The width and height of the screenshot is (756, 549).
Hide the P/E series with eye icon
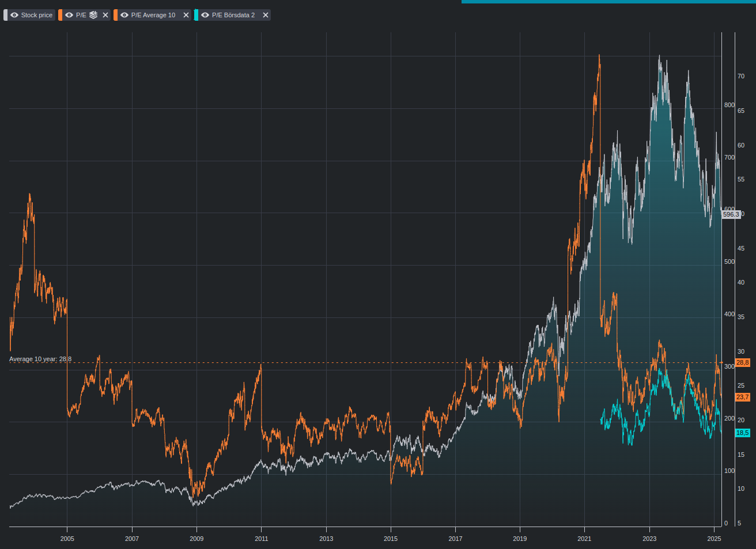[69, 15]
